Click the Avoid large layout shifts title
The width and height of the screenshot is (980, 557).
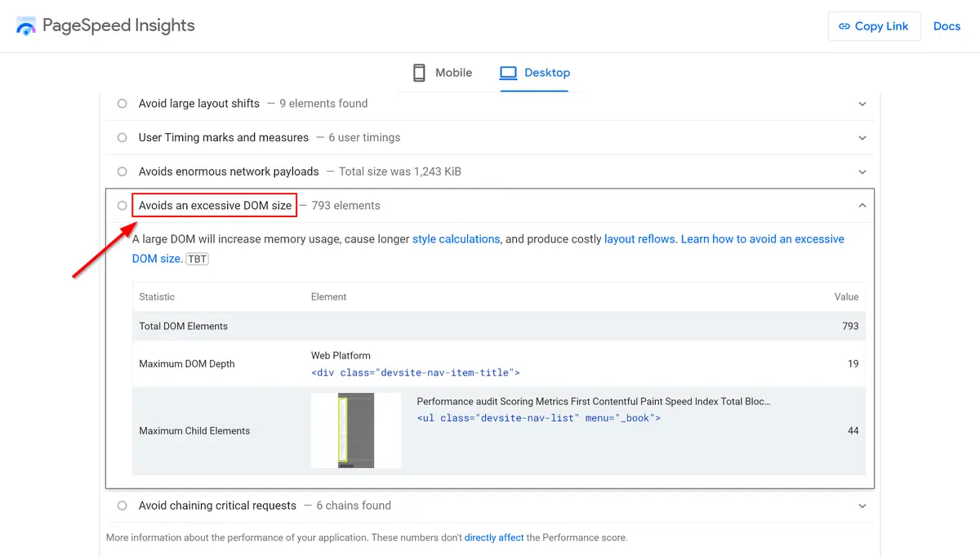click(199, 104)
